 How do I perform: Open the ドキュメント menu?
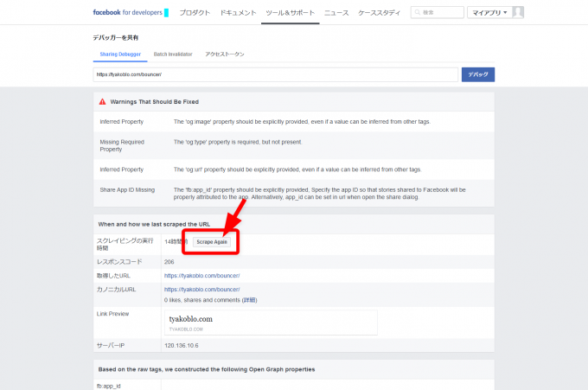tap(238, 13)
